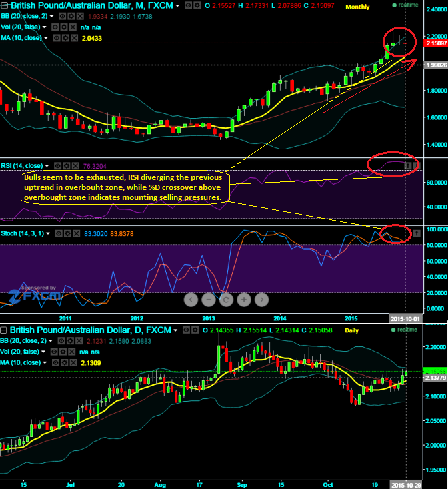The width and height of the screenshot is (448, 489).
Task: Open Vol (20, false) dropdown on monthly chart
Action: coord(44,27)
